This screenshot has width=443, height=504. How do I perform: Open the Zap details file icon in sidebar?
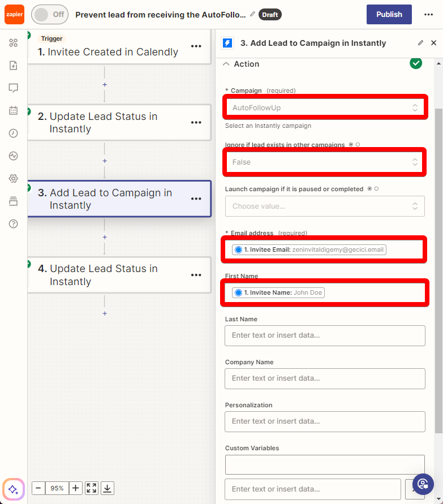13,66
